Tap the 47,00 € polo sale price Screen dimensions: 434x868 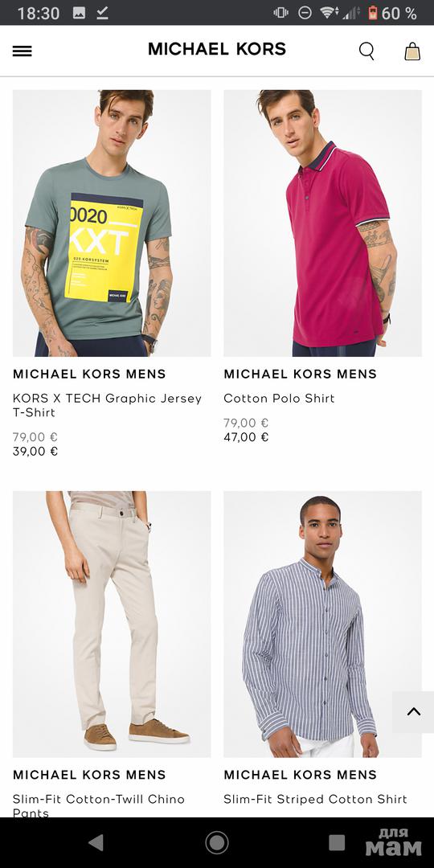click(247, 437)
